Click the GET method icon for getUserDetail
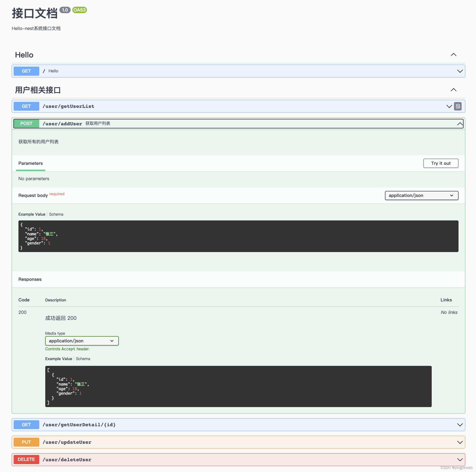 coord(26,425)
